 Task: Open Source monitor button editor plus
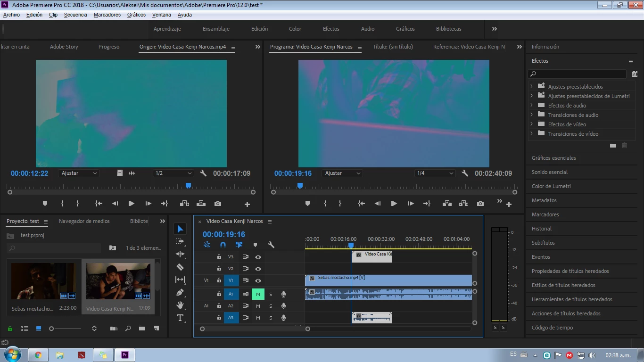pyautogui.click(x=247, y=204)
